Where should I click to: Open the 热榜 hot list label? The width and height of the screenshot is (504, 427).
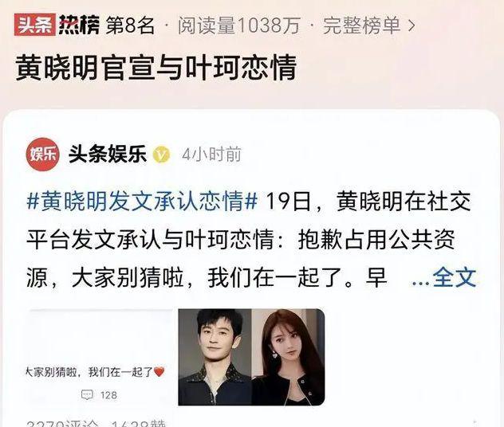click(79, 25)
